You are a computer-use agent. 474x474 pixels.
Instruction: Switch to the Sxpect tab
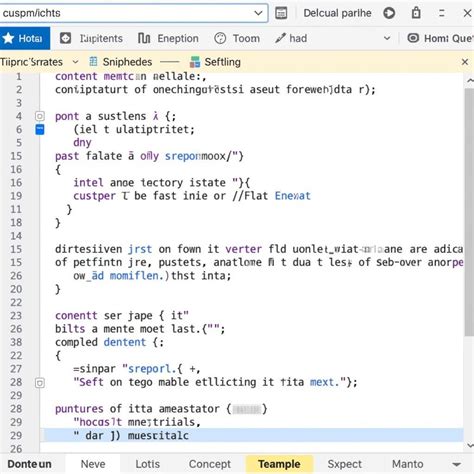coord(345,464)
